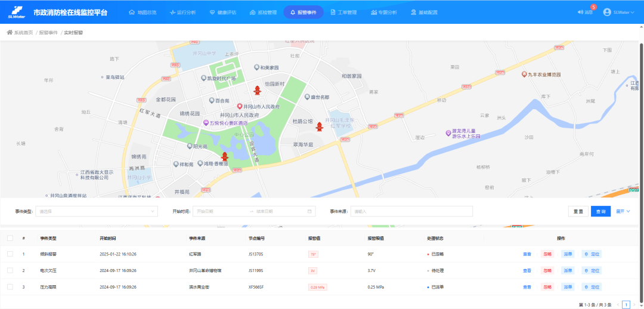Open the 基础配置 menu
Image resolution: width=644 pixels, height=309 pixels.
[424, 13]
